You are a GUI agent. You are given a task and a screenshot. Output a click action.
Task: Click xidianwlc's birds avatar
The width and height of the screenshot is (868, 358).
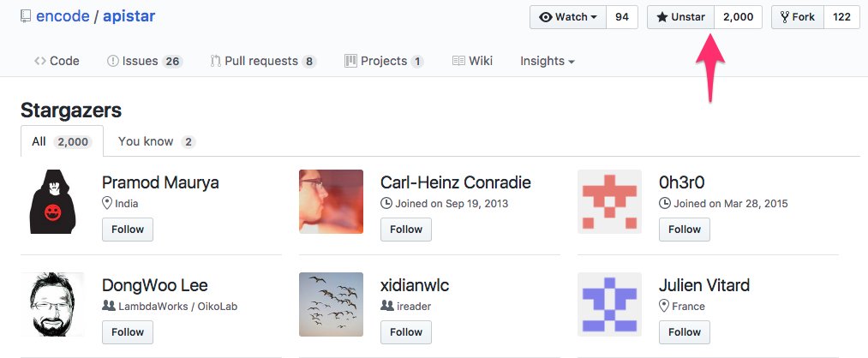pos(331,304)
